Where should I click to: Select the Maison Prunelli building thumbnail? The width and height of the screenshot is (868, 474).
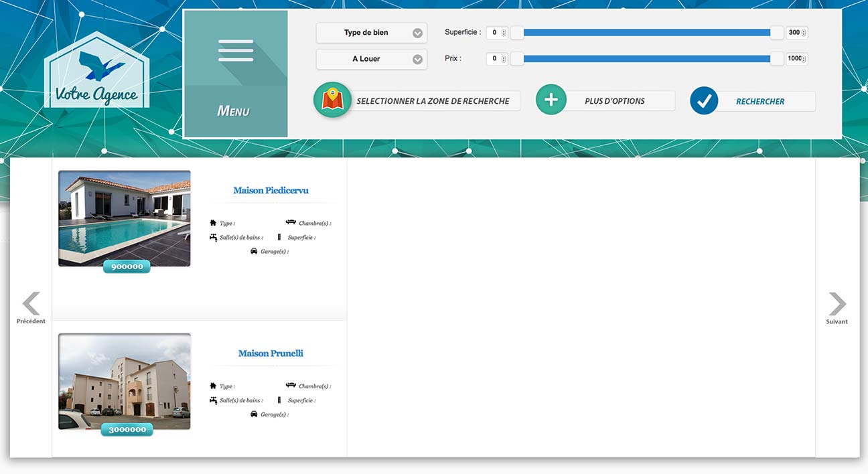pos(125,380)
